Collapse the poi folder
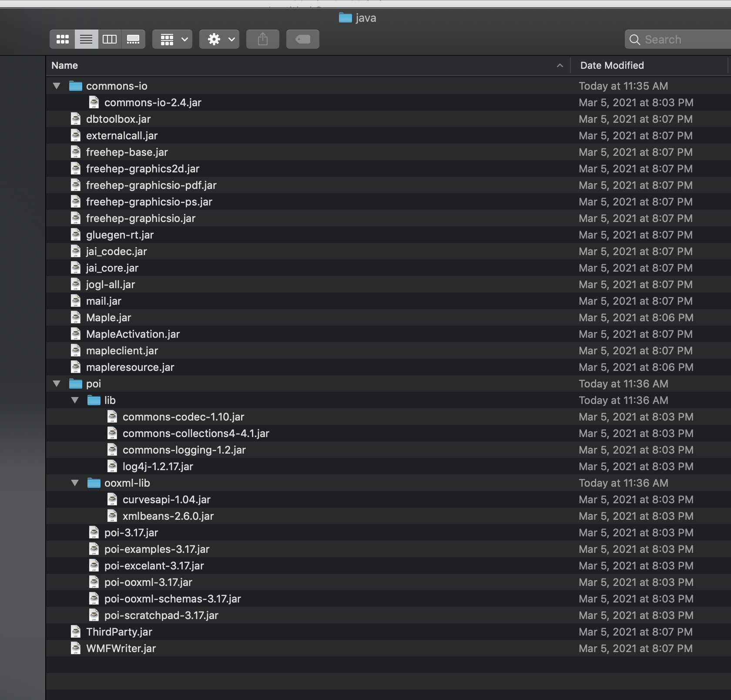 pyautogui.click(x=57, y=384)
